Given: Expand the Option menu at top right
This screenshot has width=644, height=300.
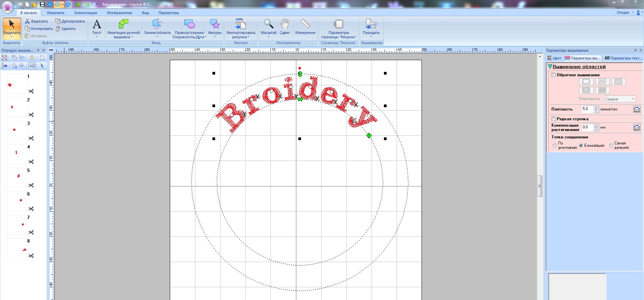Looking at the screenshot, I should [625, 12].
